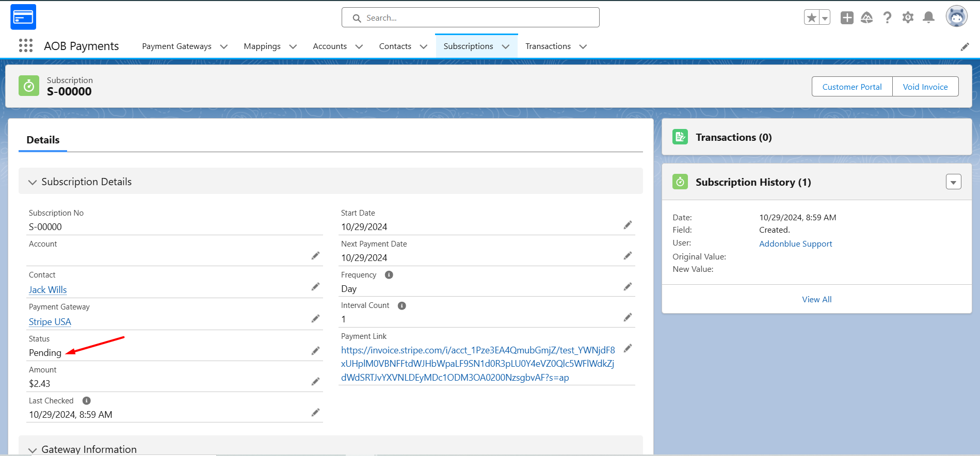The height and width of the screenshot is (456, 980).
Task: Edit the Status field pencil icon
Action: [x=315, y=351]
